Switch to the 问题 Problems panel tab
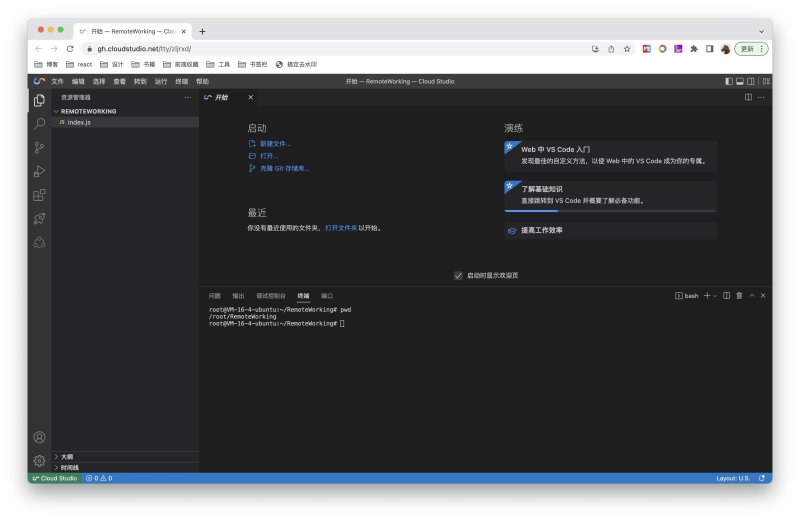 pyautogui.click(x=214, y=295)
